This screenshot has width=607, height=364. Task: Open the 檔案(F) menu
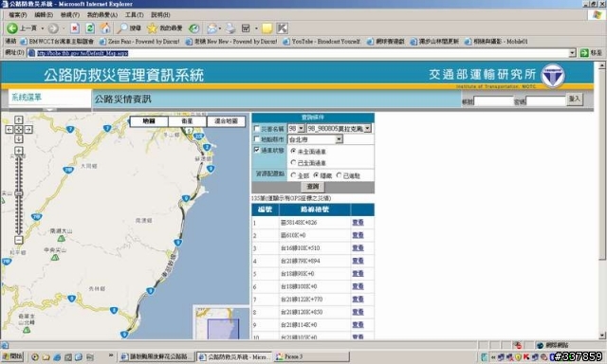tap(17, 15)
